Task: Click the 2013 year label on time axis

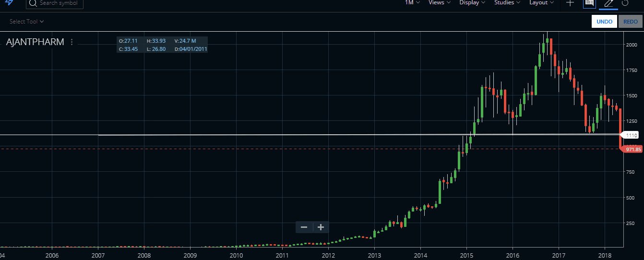Action: tap(374, 255)
